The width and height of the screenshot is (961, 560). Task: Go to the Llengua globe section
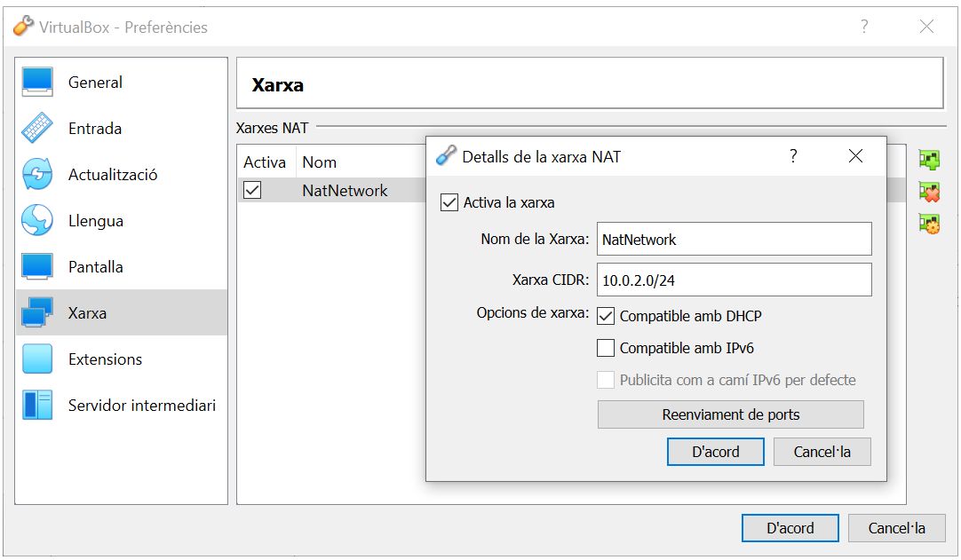37,221
